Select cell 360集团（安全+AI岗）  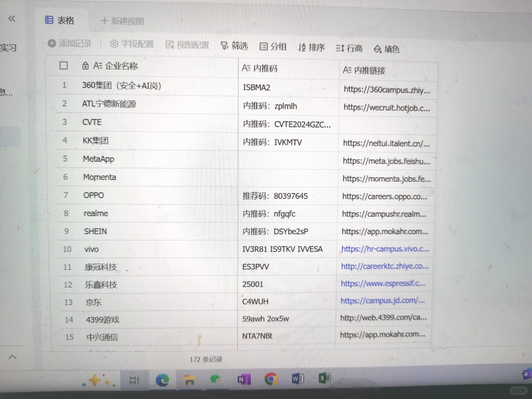122,85
